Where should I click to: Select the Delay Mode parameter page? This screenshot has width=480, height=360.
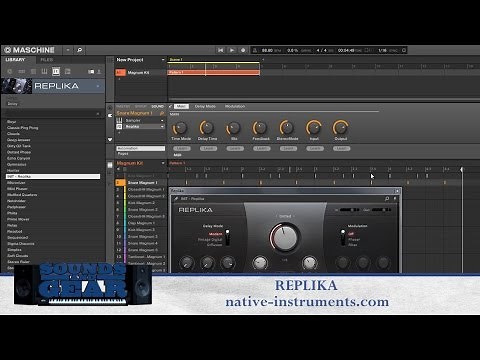[x=205, y=106]
